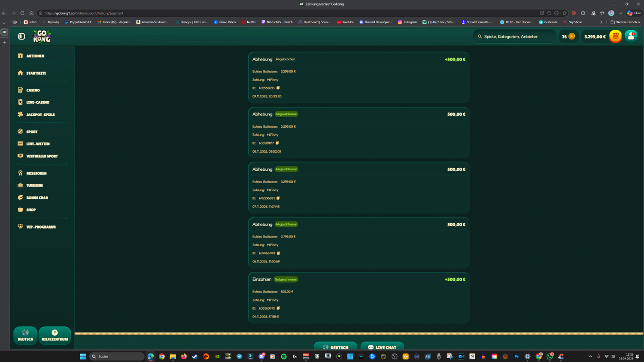Open the Missionen page

(36, 173)
